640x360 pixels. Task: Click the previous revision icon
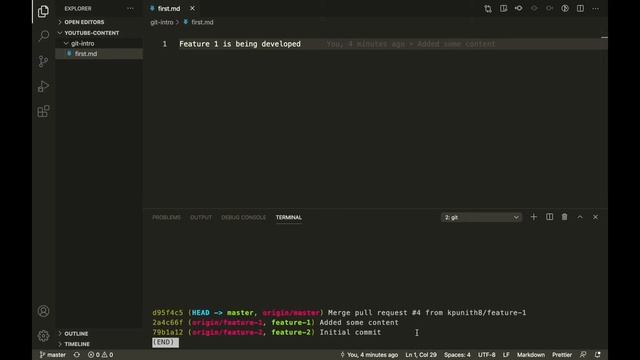pyautogui.click(x=534, y=9)
